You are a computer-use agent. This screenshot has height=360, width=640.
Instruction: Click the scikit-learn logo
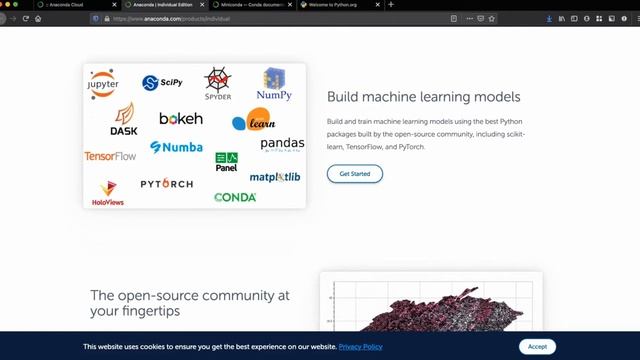point(254,119)
